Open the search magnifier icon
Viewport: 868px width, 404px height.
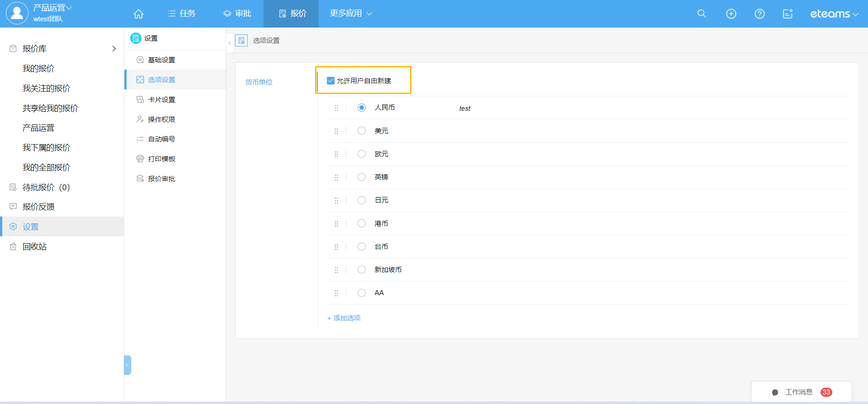click(x=701, y=14)
